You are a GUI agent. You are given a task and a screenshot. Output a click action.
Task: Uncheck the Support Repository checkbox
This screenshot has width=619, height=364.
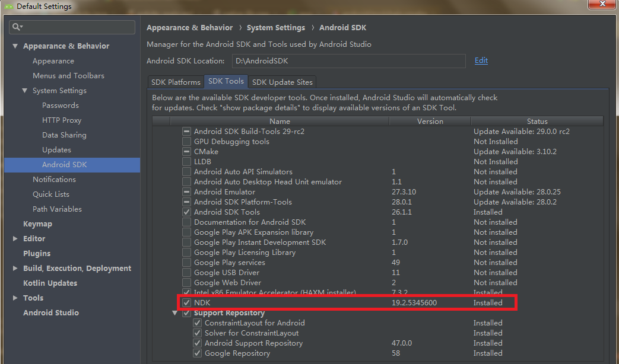[187, 313]
